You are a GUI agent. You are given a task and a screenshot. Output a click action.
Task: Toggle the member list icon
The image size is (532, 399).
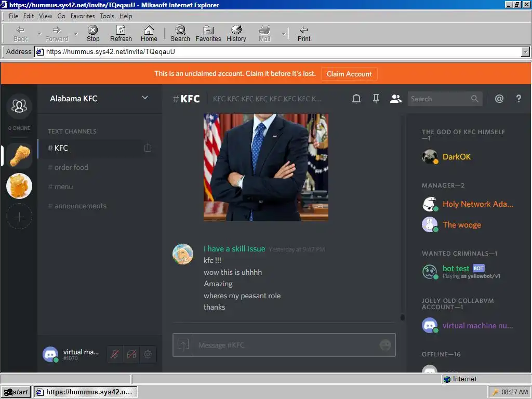click(395, 99)
